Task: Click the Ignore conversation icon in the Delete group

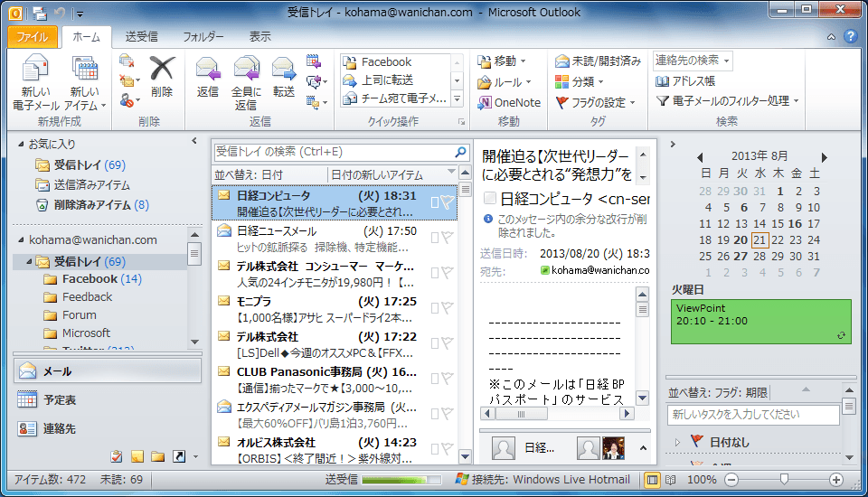Action: [x=127, y=61]
